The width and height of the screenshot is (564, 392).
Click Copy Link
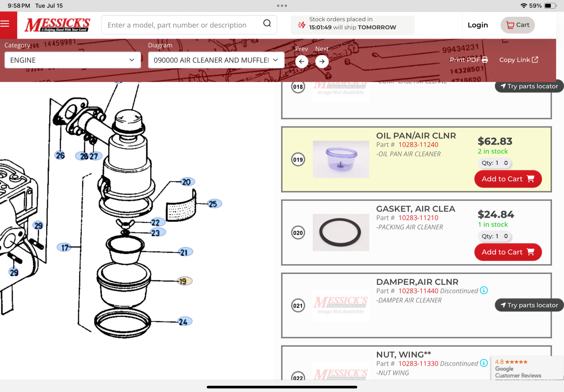pyautogui.click(x=519, y=60)
